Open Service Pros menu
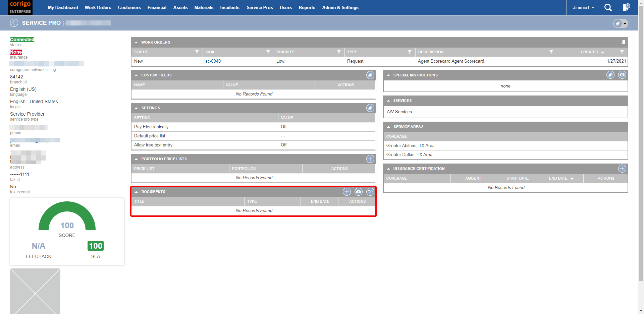 [x=260, y=7]
